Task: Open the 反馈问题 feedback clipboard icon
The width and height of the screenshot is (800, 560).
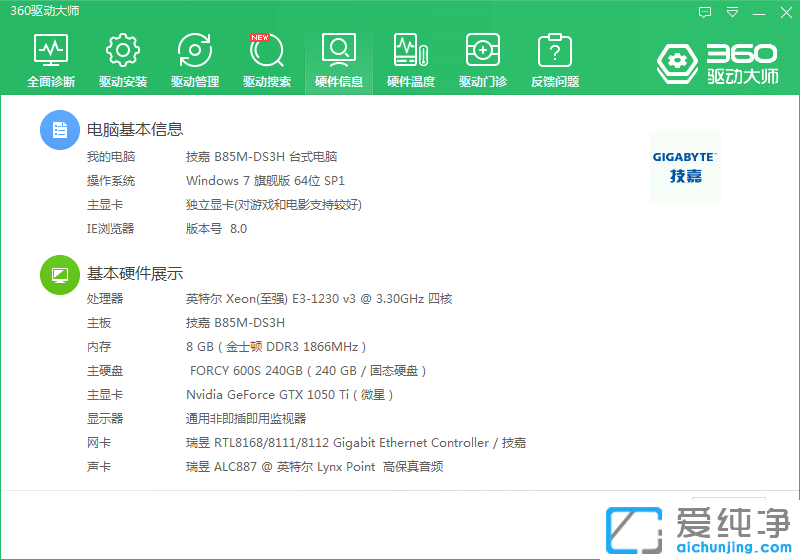Action: coord(555,50)
